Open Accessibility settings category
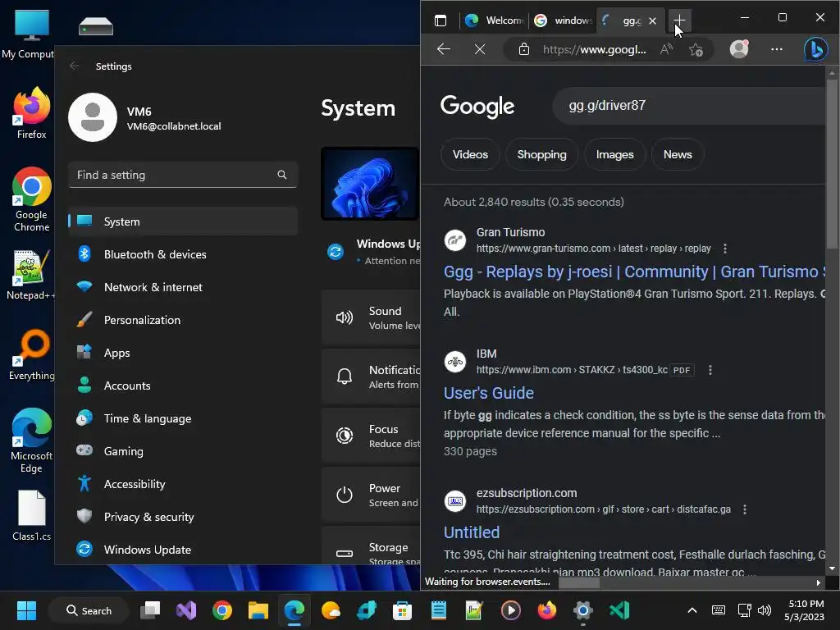The height and width of the screenshot is (630, 840). click(183, 484)
